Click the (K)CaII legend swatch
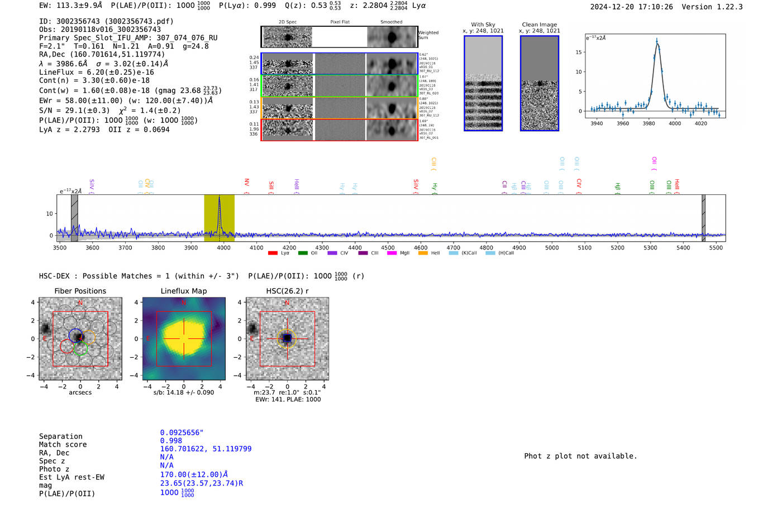Screen dimensions: 782x532 454,253
